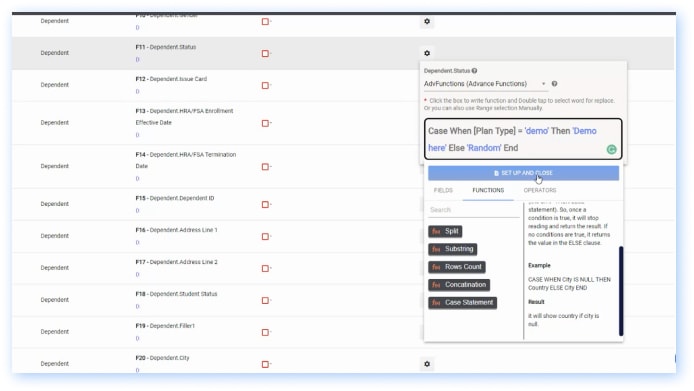Click the 'F20 - Dependent.City' field name
Screen dimensions: 694x391
(x=162, y=358)
